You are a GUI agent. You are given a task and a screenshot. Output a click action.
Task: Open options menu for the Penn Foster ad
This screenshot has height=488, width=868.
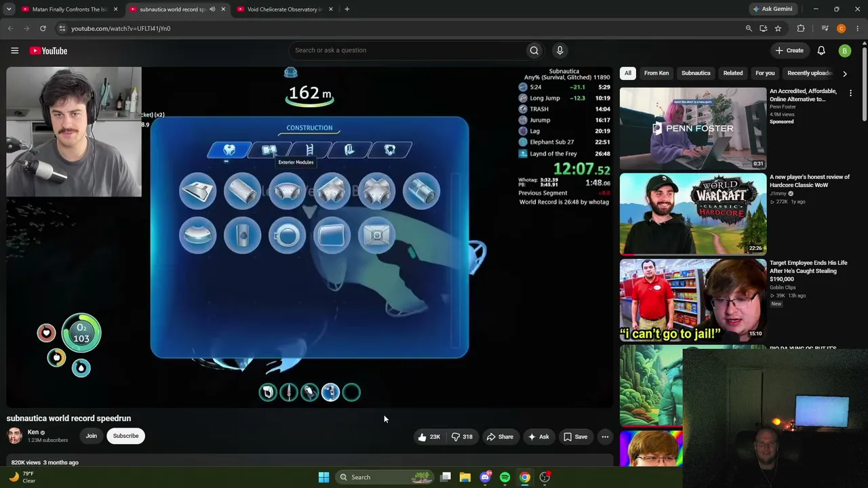pyautogui.click(x=850, y=93)
